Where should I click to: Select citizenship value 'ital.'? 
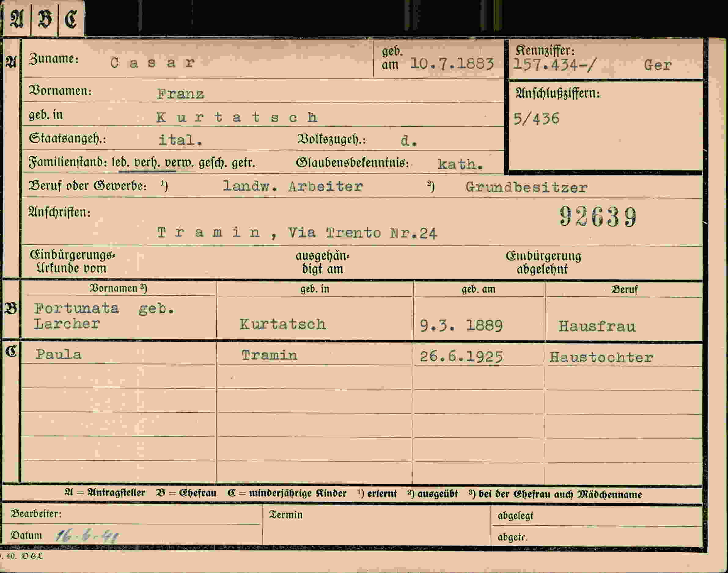coord(180,140)
